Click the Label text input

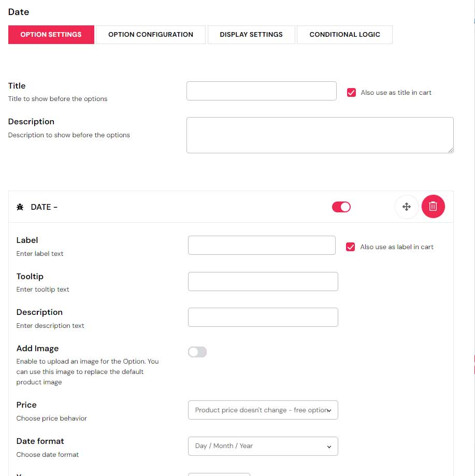pos(262,246)
